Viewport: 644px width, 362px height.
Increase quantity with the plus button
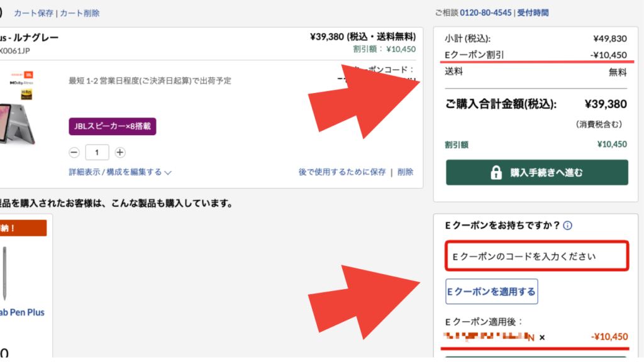[120, 152]
